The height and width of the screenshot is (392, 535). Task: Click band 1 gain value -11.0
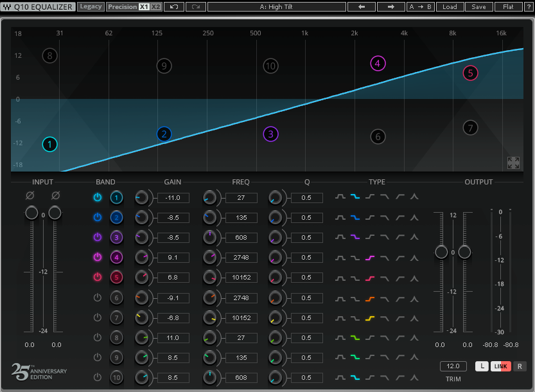[x=173, y=198]
